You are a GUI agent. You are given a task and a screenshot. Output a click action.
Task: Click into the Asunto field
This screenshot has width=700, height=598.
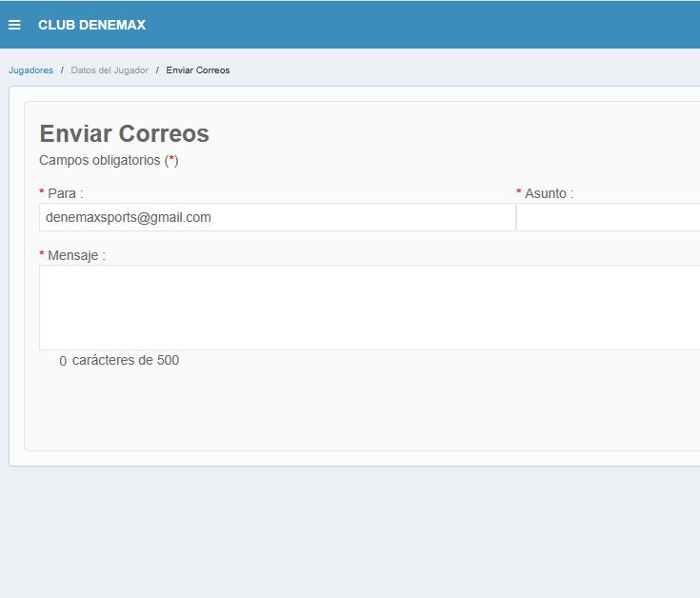[608, 217]
